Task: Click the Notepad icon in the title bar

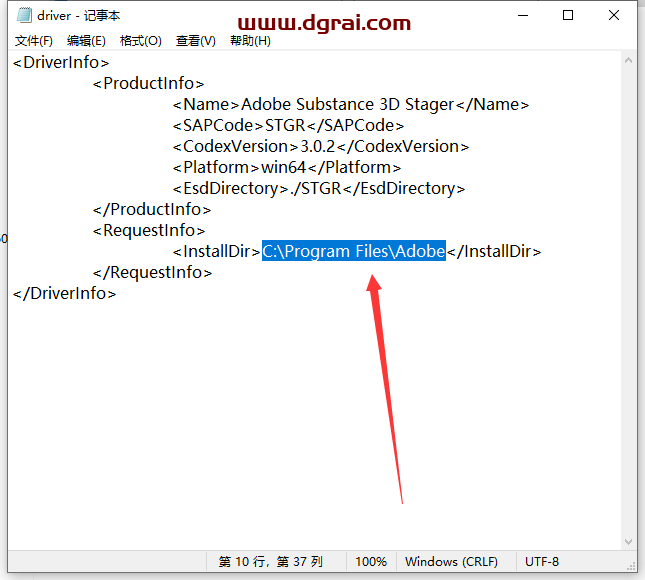Action: point(24,15)
